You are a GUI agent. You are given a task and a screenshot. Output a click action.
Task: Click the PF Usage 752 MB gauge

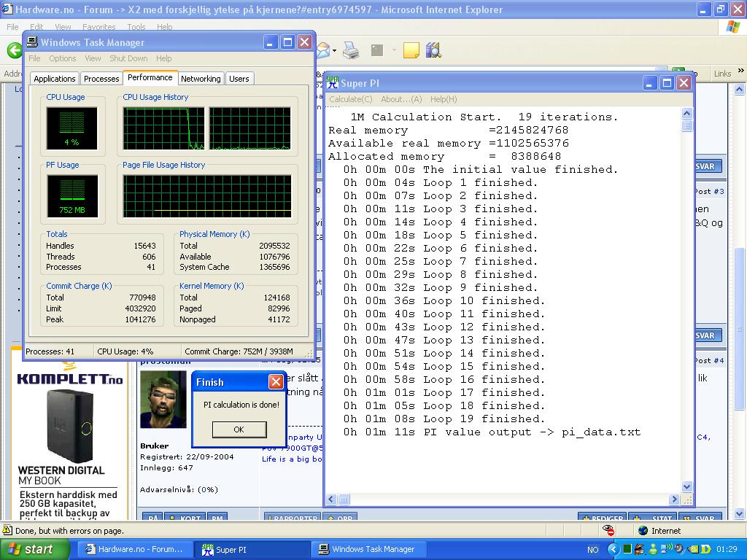[72, 195]
